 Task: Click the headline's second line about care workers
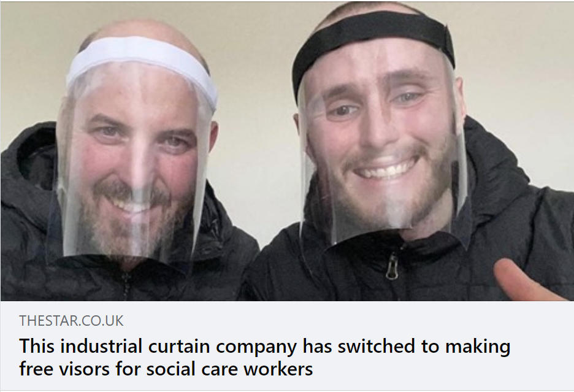tap(166, 369)
